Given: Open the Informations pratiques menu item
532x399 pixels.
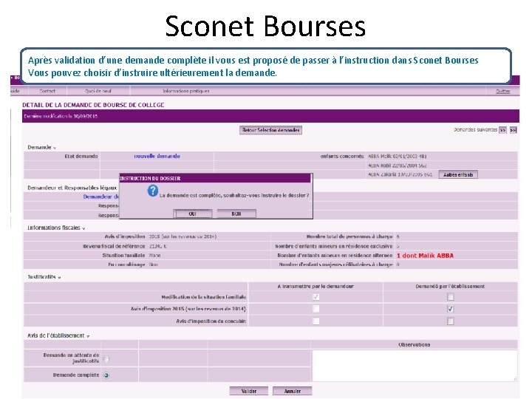Looking at the screenshot, I should click(x=186, y=91).
